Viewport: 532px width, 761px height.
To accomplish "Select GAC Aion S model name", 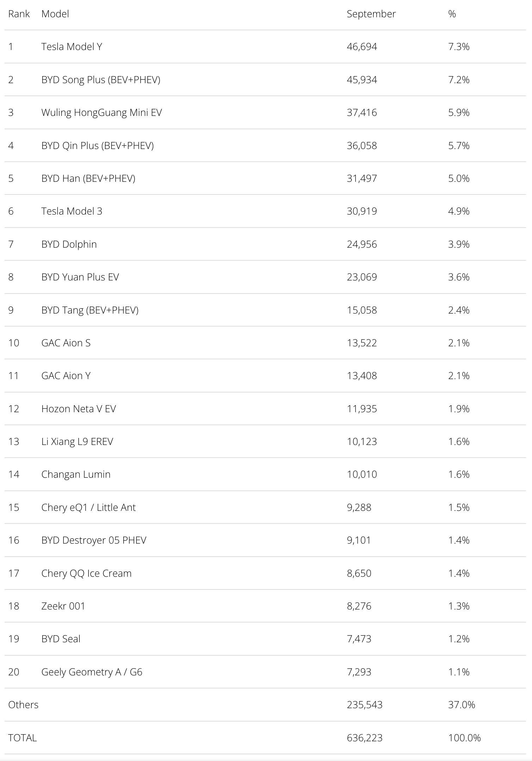I will 66,343.
